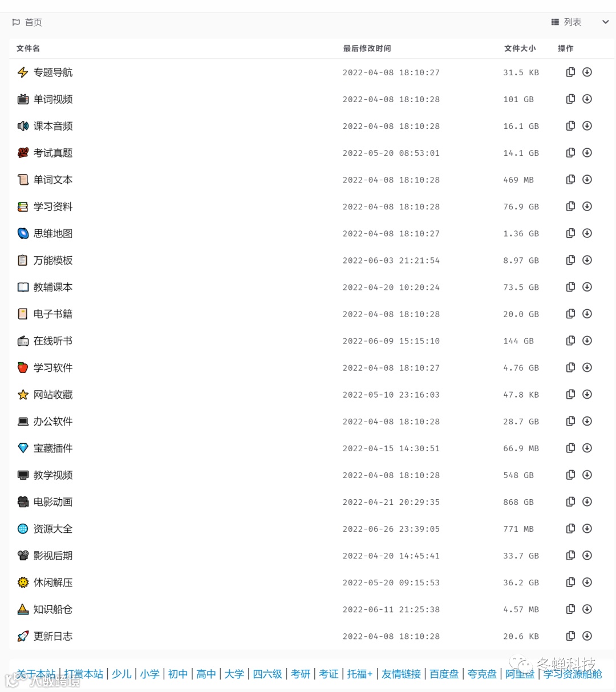Click the 百度盘 footer link
This screenshot has width=616, height=692.
pyautogui.click(x=444, y=674)
